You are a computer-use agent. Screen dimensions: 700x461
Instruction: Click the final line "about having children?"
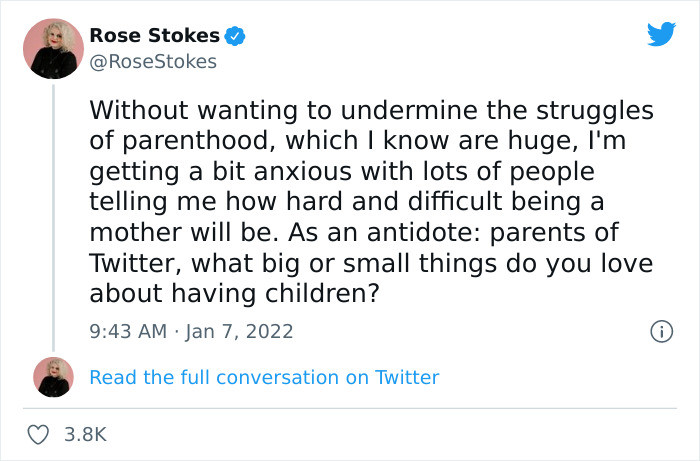[x=237, y=294]
